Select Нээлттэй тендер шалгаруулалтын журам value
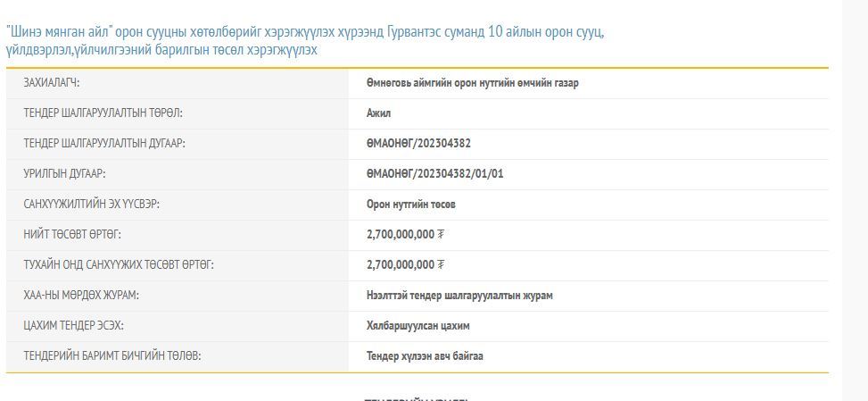Screen dimensions: 868x401 point(466,296)
